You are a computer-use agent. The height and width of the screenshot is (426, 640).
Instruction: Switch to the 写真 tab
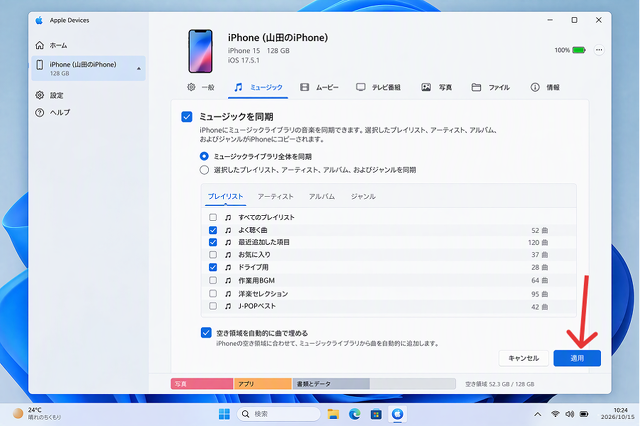coord(437,87)
